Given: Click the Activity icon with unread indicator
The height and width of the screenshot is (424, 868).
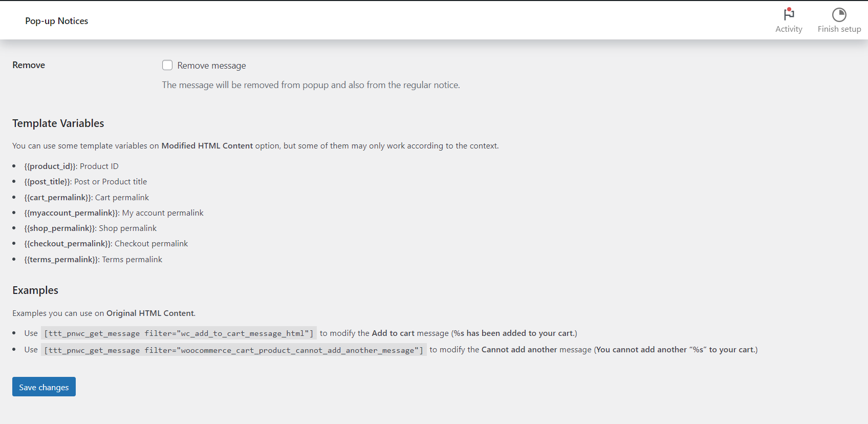Looking at the screenshot, I should [x=789, y=15].
